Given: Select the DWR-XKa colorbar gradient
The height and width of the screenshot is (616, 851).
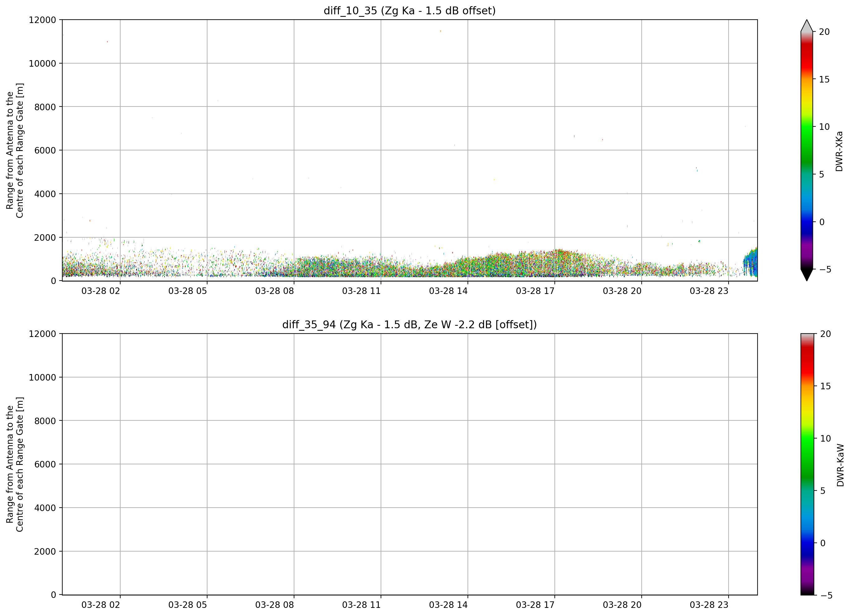Looking at the screenshot, I should [x=807, y=150].
